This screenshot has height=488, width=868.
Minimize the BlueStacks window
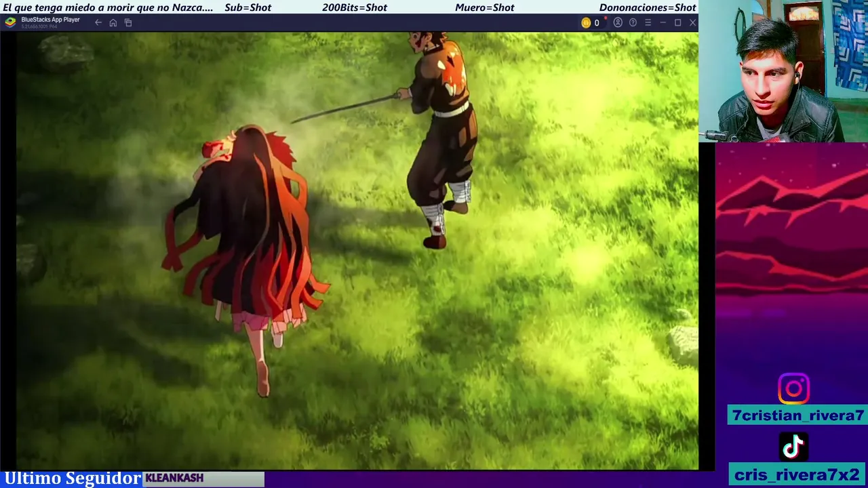pos(663,22)
